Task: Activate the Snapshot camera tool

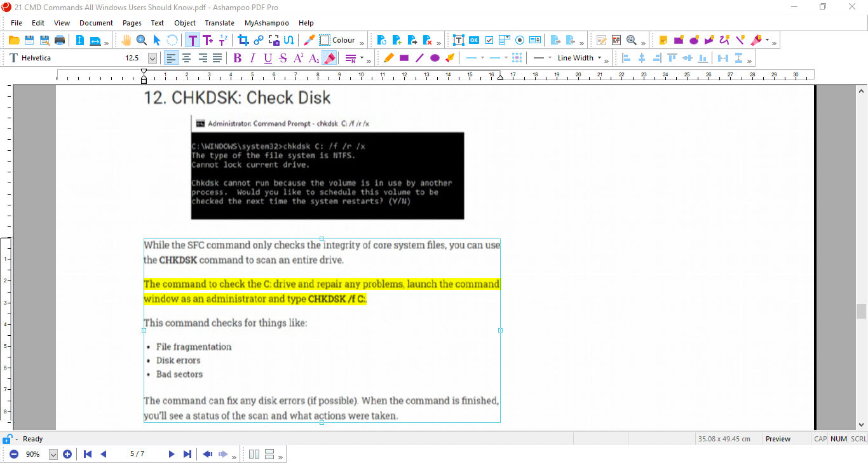Action: click(x=274, y=40)
